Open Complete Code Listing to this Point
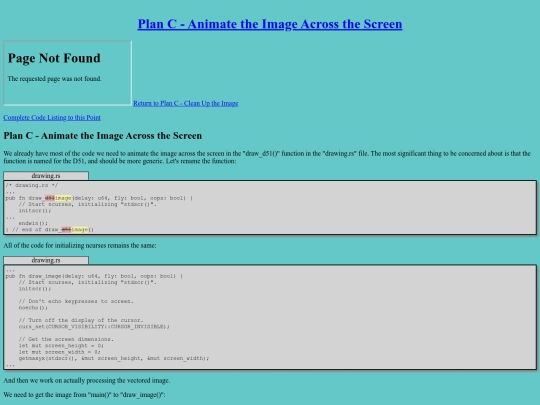The width and height of the screenshot is (540, 405). click(52, 117)
